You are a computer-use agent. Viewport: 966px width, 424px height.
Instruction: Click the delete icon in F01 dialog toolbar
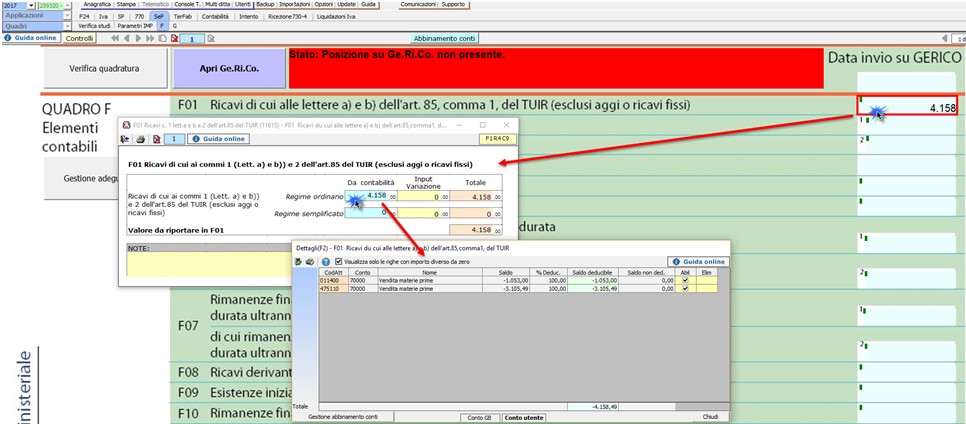(155, 139)
